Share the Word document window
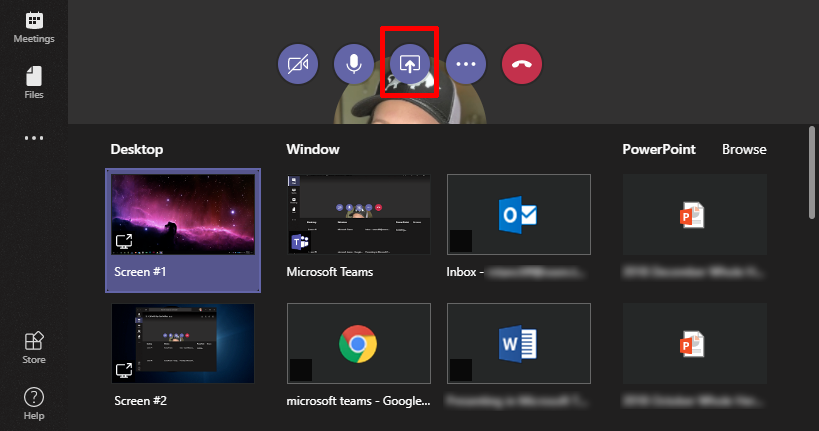819x431 pixels. coord(518,344)
